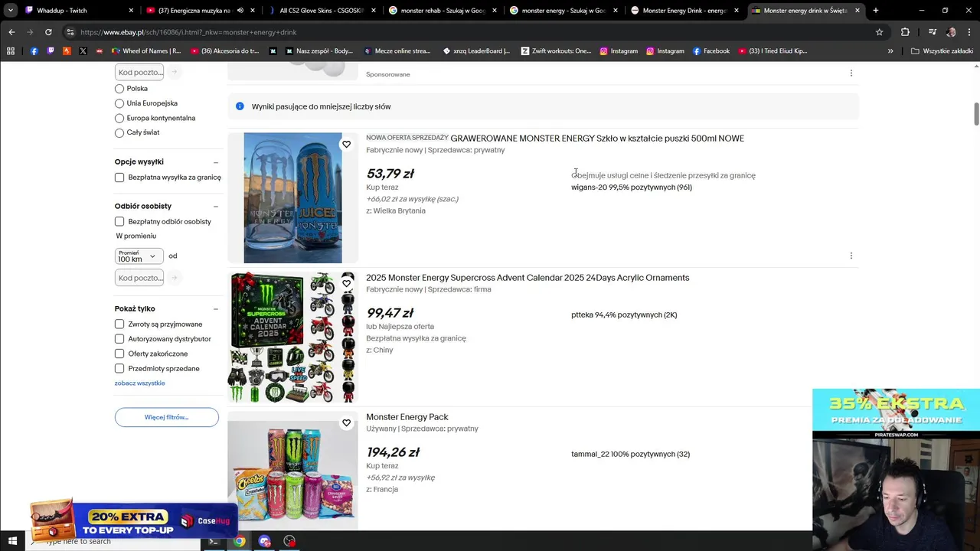Tick the Przedmioty sprzedane checkbox

point(119,369)
